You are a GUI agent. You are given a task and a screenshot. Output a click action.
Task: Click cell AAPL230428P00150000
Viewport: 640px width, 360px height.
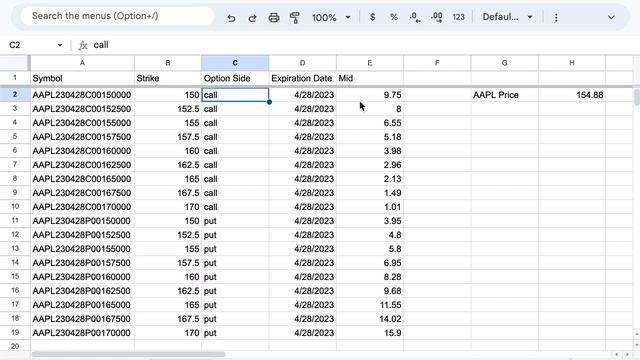coord(82,221)
